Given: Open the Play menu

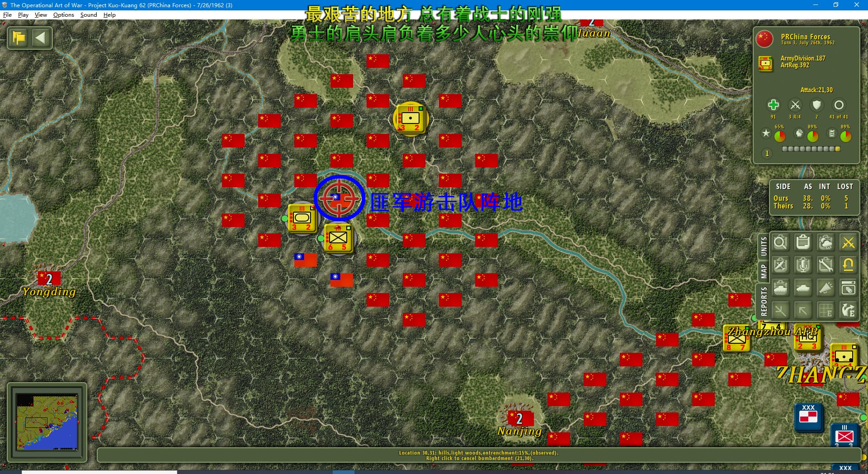Looking at the screenshot, I should (x=23, y=14).
